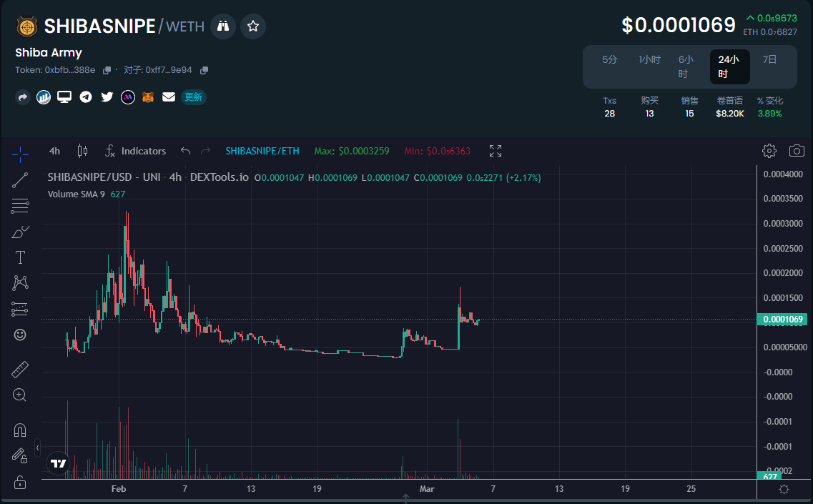Open the 4h interval dropdown
Viewport: 813px width, 504px height.
tap(54, 151)
